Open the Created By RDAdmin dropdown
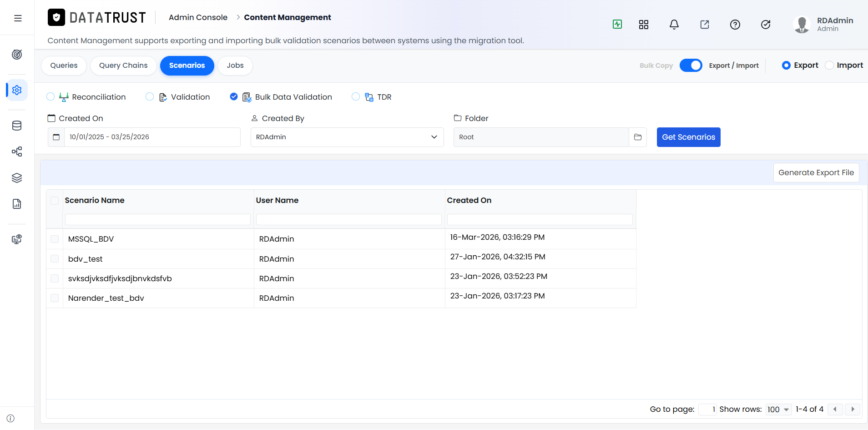The width and height of the screenshot is (868, 430). [347, 137]
